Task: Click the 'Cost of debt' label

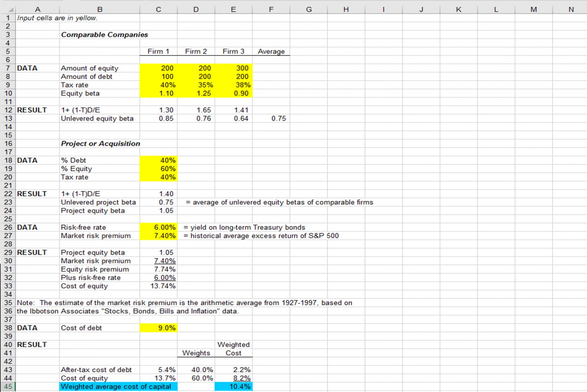Action: pos(81,328)
